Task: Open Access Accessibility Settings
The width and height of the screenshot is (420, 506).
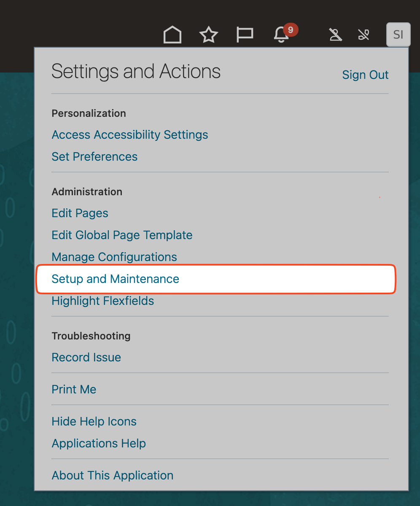Action: coord(130,135)
